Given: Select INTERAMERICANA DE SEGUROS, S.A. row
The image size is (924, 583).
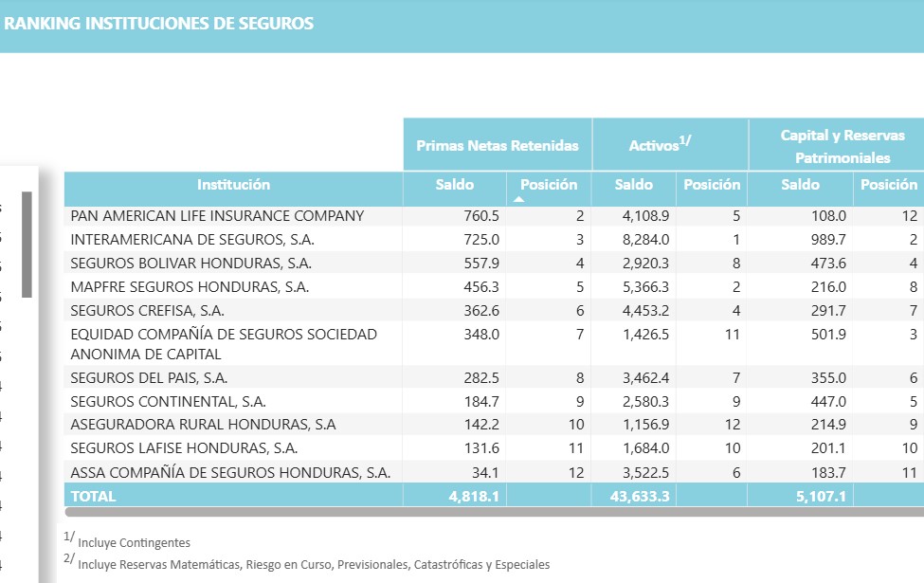Looking at the screenshot, I should coord(494,240).
